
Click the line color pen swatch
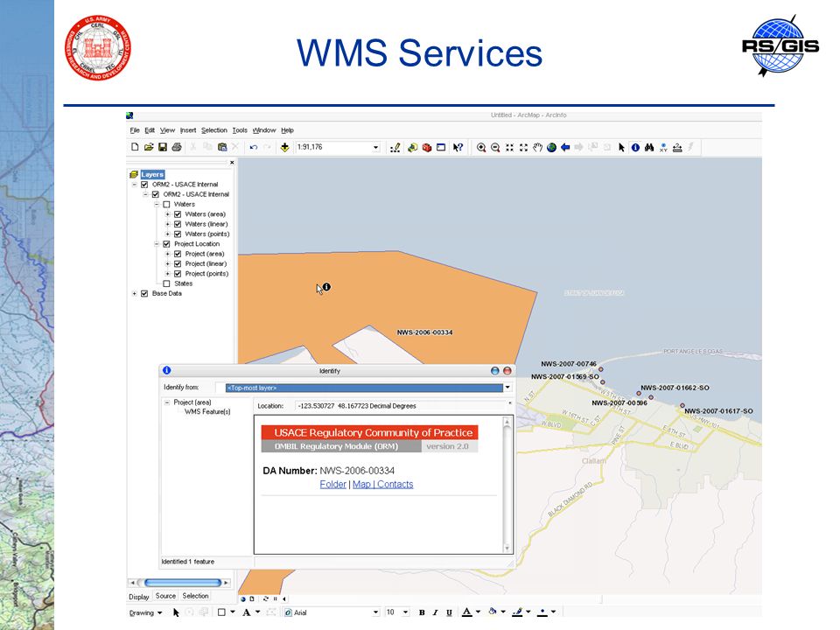tap(517, 612)
